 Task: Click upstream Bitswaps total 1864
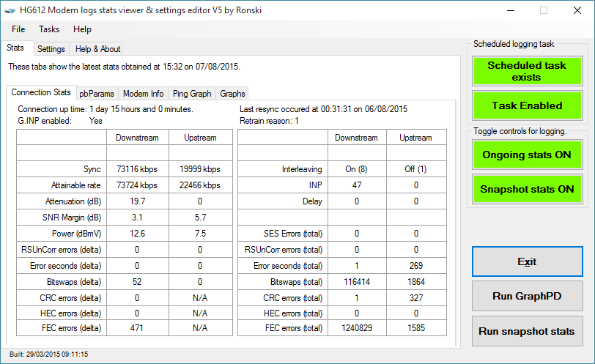pos(416,282)
